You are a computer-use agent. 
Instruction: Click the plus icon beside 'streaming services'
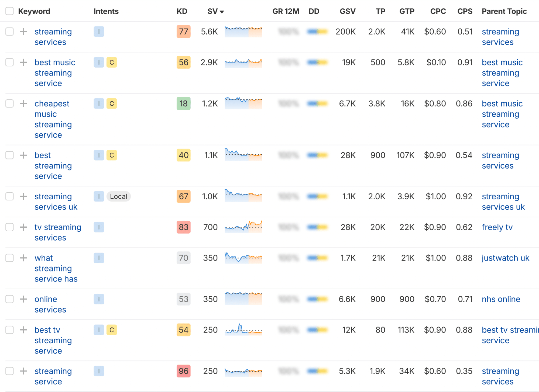[x=23, y=32]
